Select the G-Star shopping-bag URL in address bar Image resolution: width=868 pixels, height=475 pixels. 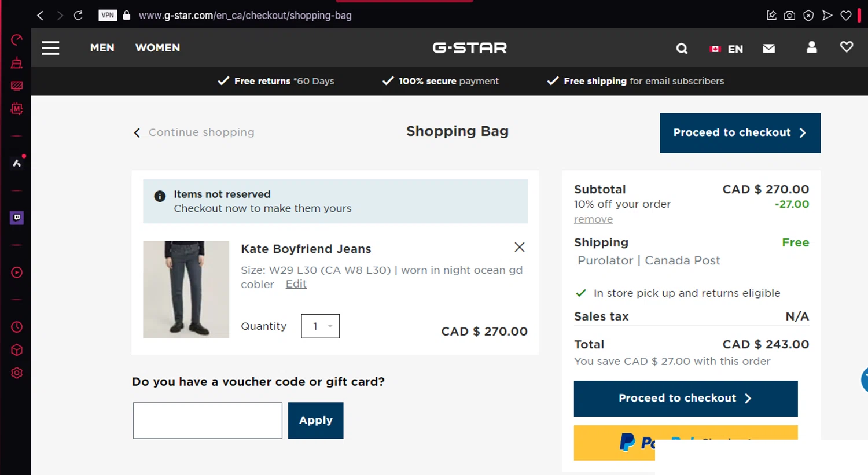245,16
